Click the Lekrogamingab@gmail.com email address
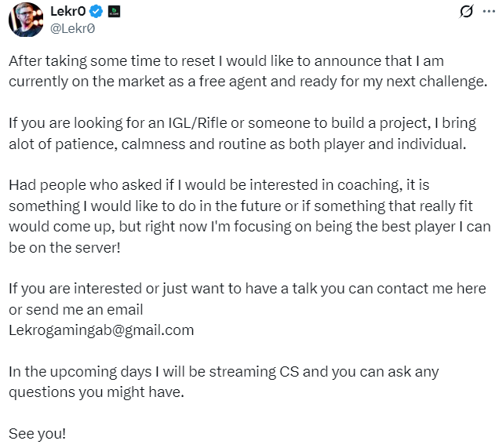499x448 pixels. pyautogui.click(x=101, y=330)
